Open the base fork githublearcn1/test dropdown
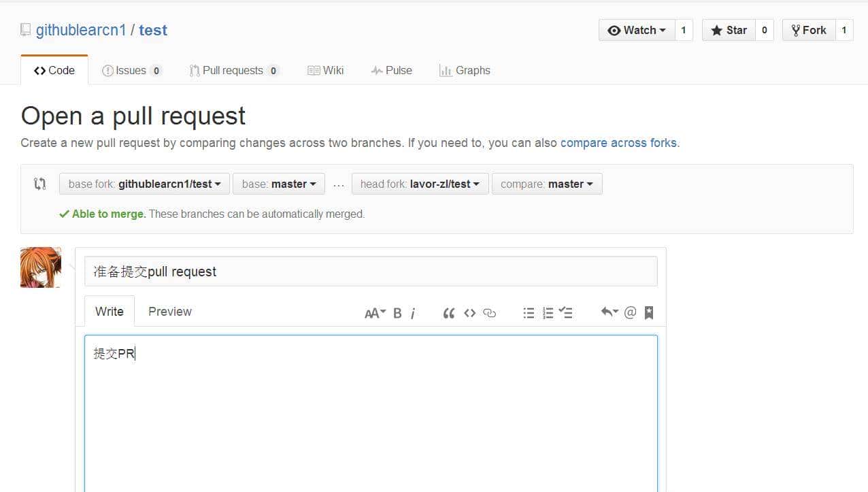Screen dimensions: 868x492 pyautogui.click(x=144, y=184)
